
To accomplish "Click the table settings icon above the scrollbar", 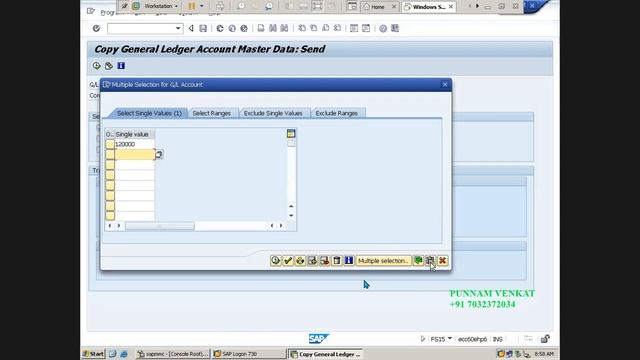I will pos(291,133).
